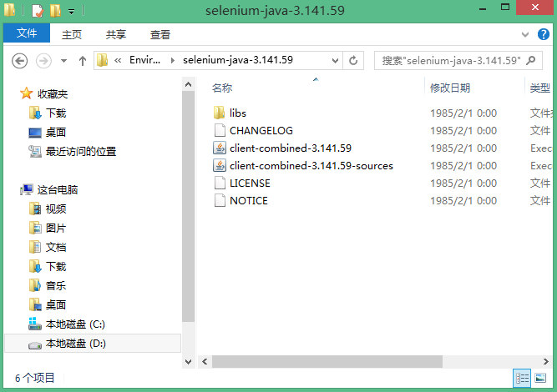This screenshot has width=557, height=392.
Task: Click the horizontal scrollbar thumb in file list
Action: click(x=327, y=361)
